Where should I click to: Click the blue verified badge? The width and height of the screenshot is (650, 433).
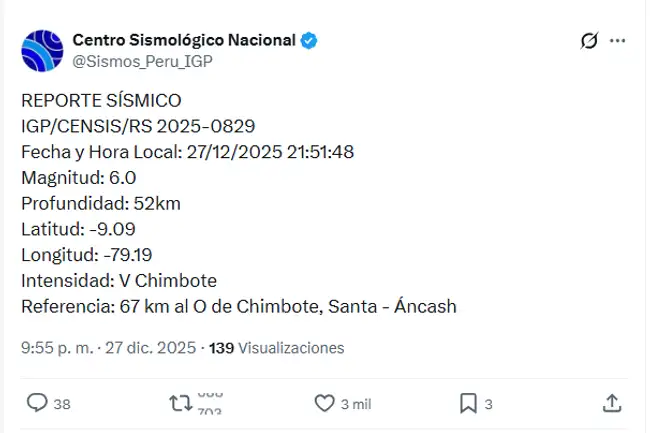310,40
